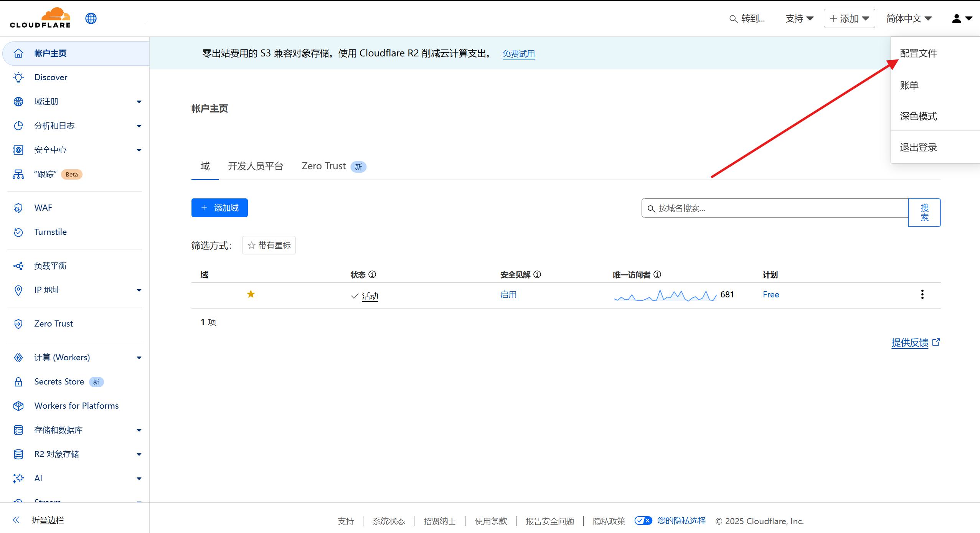Click the 搜索 button
Image resolution: width=980 pixels, height=533 pixels.
pyautogui.click(x=924, y=213)
